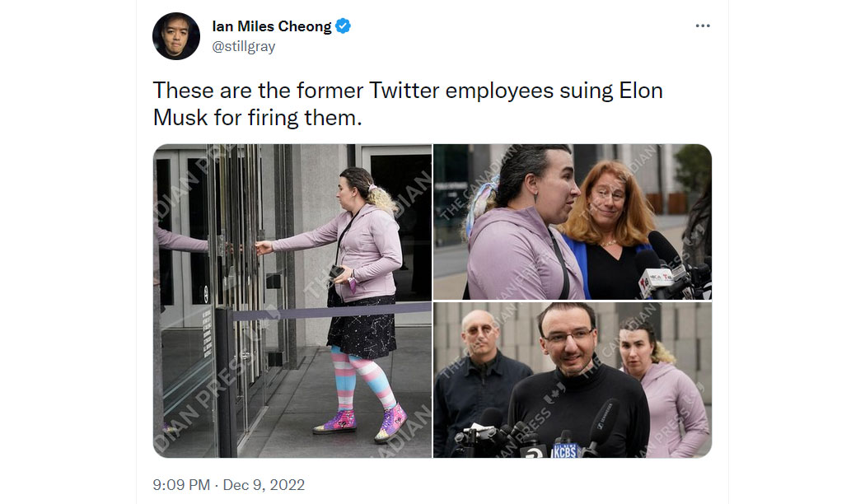Click the Ian Miles Cheong display name
865x504 pixels.
tap(271, 26)
